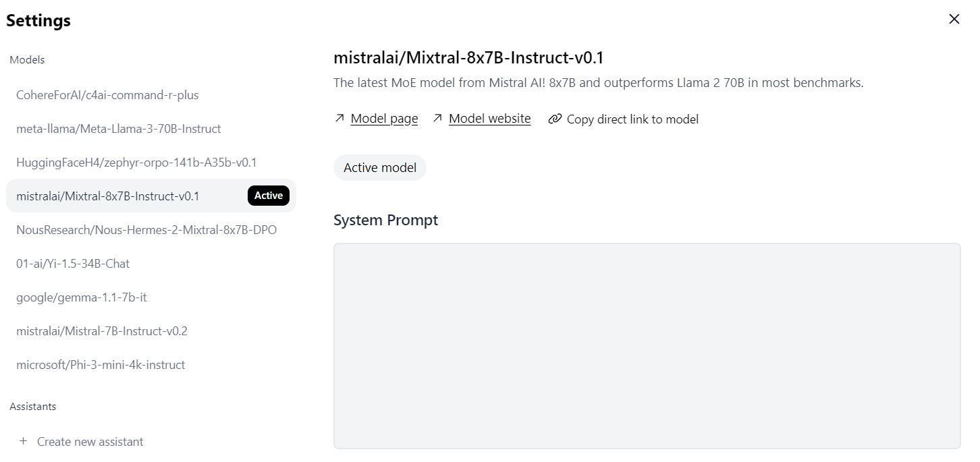Select mistralai/Mistral-7B-Instruct-v0.2 model

pos(151,331)
